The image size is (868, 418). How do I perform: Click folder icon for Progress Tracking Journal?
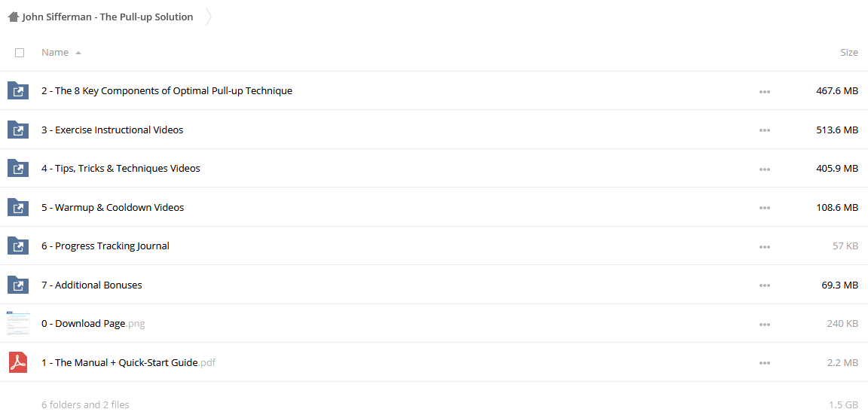tap(18, 246)
